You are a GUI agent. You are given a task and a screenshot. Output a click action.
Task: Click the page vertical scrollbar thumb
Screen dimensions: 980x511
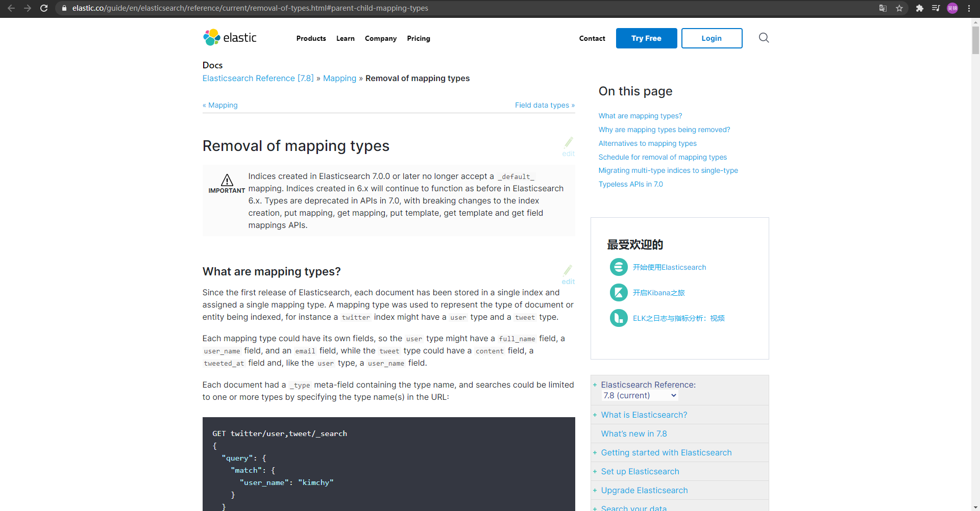click(x=975, y=40)
